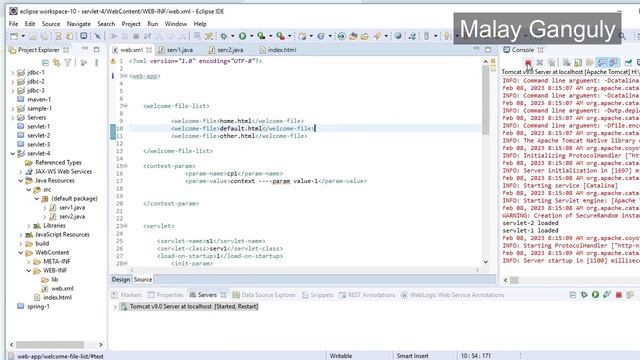Start server in debug mode in Servers view
Screen dimensions: 640x360
click(x=584, y=295)
